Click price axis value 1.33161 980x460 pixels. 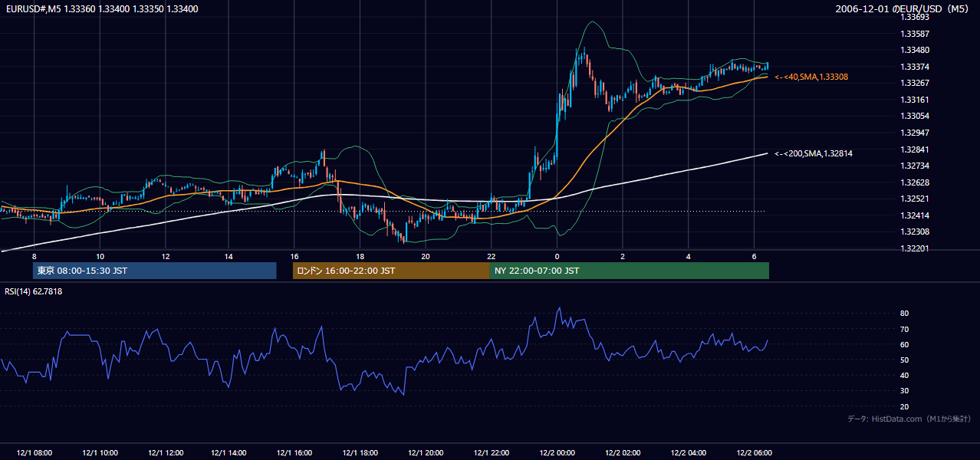pyautogui.click(x=914, y=100)
